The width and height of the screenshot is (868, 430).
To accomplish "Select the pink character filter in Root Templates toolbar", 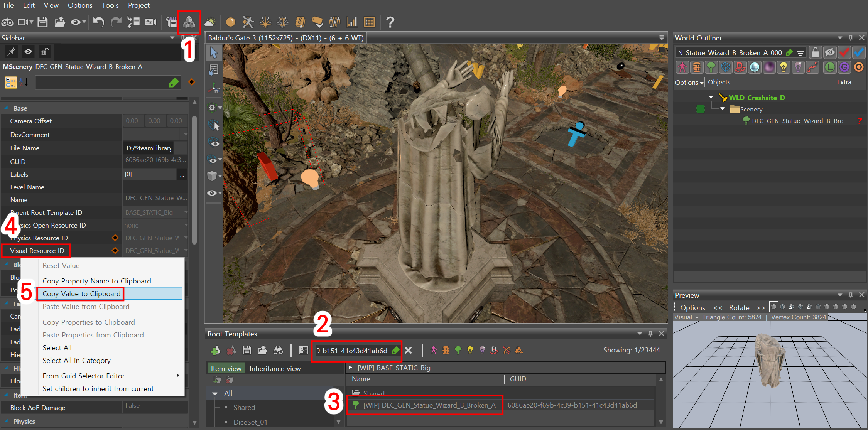I will tap(434, 350).
